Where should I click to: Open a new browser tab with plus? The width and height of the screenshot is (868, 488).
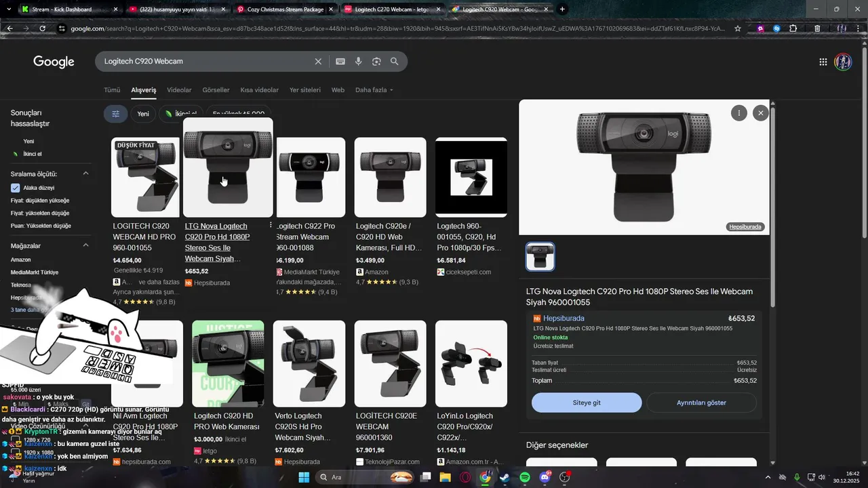[x=562, y=9]
